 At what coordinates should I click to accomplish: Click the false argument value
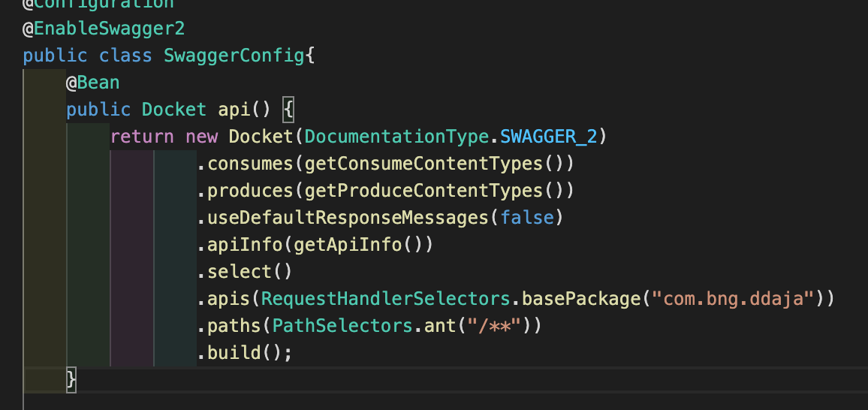click(x=526, y=218)
